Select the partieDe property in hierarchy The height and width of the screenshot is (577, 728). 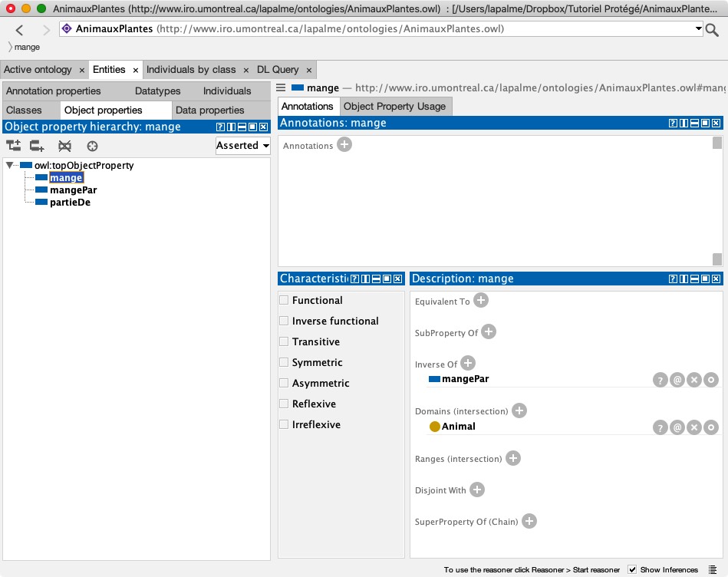[70, 203]
